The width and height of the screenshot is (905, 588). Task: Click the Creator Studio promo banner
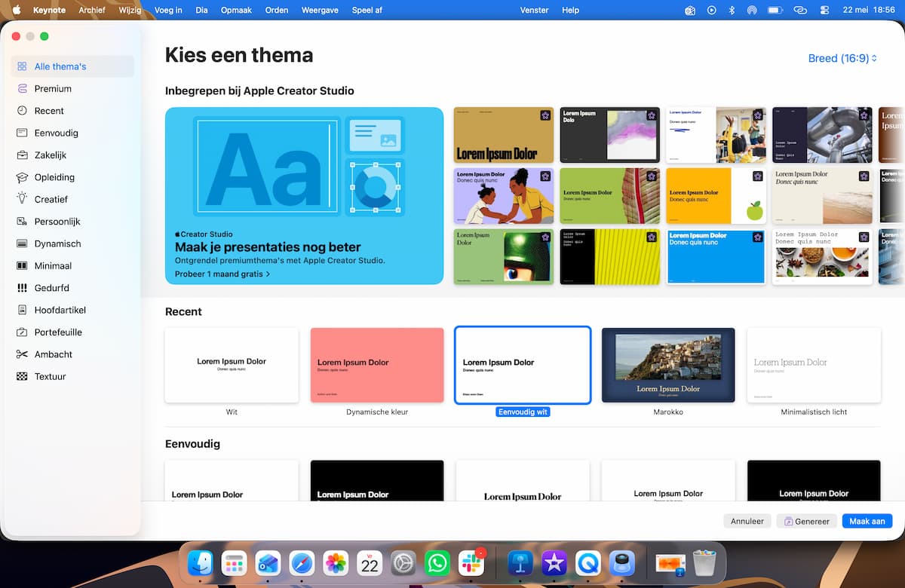305,196
